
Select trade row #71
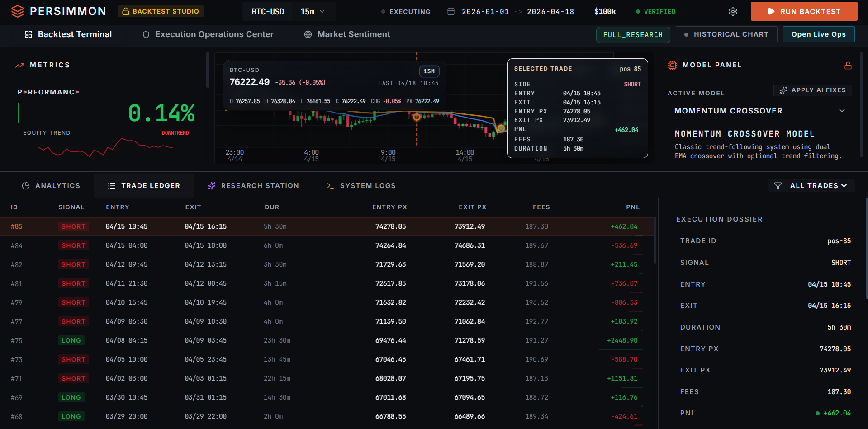point(327,378)
